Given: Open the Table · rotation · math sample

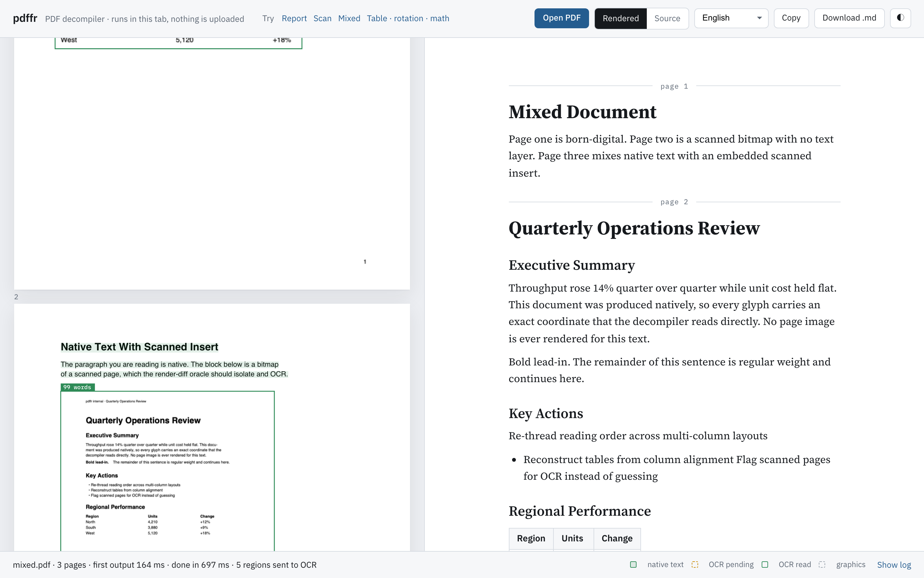Looking at the screenshot, I should point(408,18).
